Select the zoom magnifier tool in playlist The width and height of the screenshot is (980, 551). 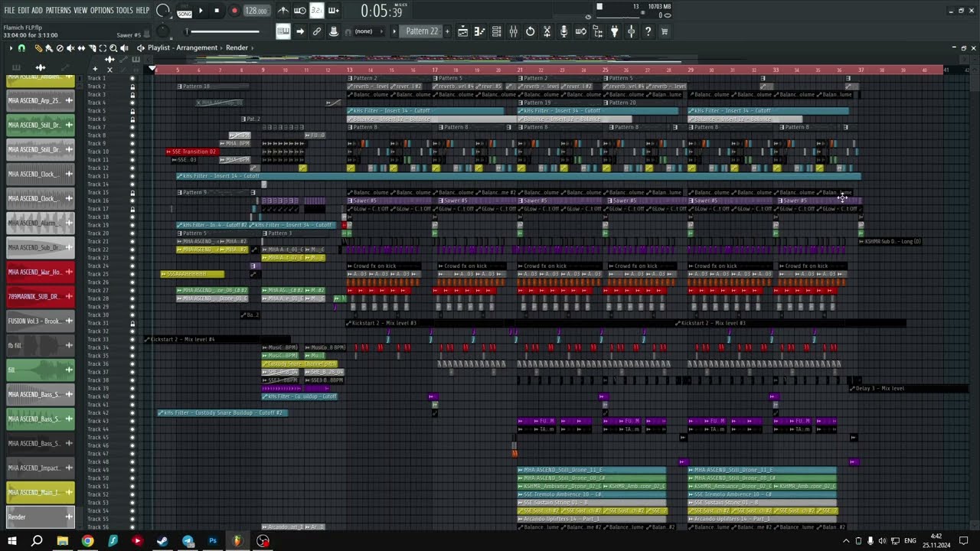tap(113, 48)
